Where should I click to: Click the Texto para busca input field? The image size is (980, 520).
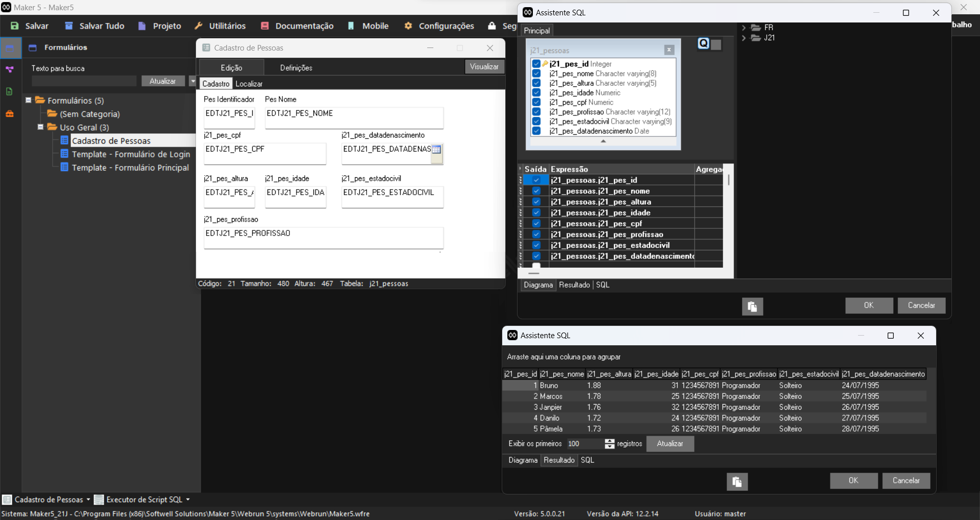tap(84, 81)
